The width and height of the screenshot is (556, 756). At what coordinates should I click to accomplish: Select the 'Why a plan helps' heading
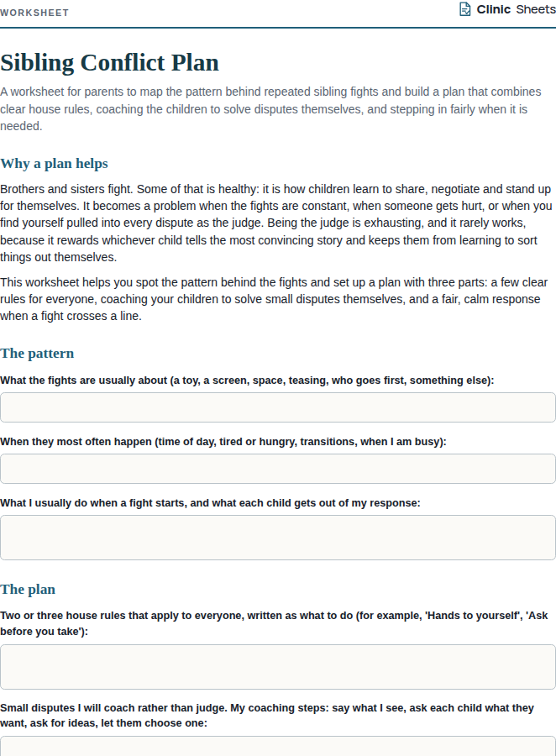[x=54, y=164]
